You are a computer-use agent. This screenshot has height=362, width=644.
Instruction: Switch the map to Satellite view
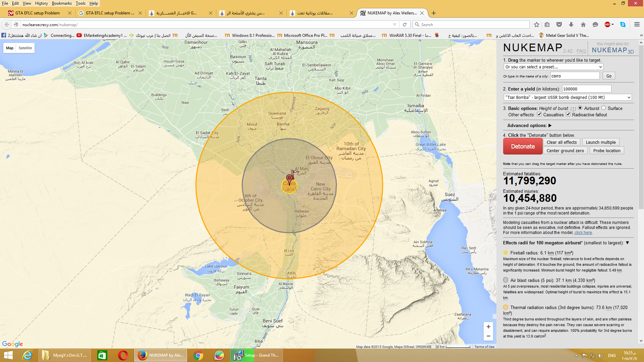pos(25,48)
